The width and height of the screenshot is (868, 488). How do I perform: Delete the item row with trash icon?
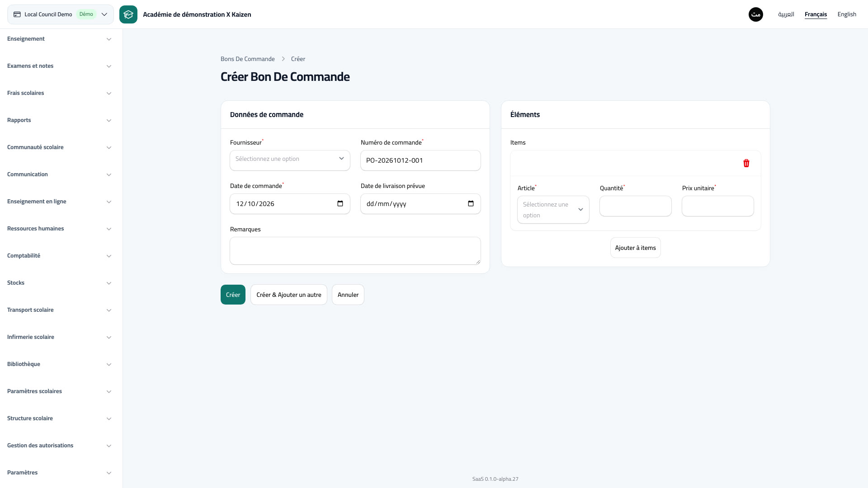[746, 163]
